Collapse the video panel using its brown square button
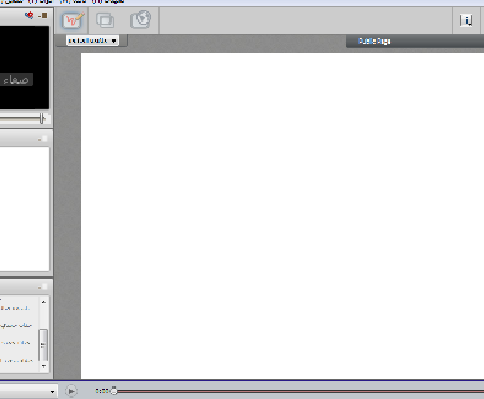Screen dimensions: 484x399 tap(43, 16)
